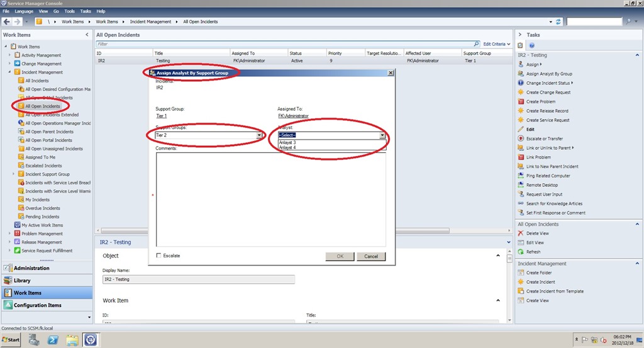The image size is (644, 348).
Task: Click the Create Change Request icon
Action: tap(521, 93)
